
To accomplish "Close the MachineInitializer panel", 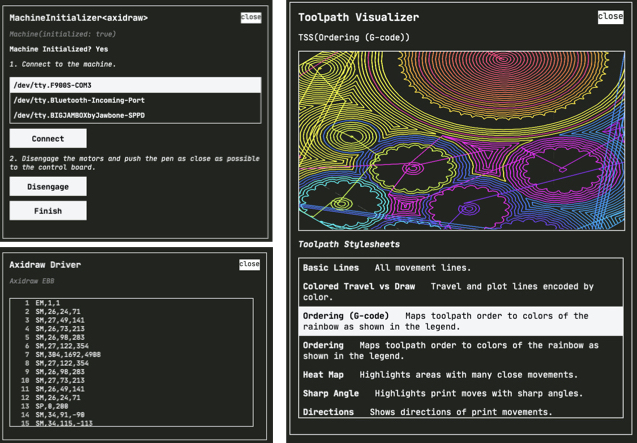I will click(x=251, y=17).
